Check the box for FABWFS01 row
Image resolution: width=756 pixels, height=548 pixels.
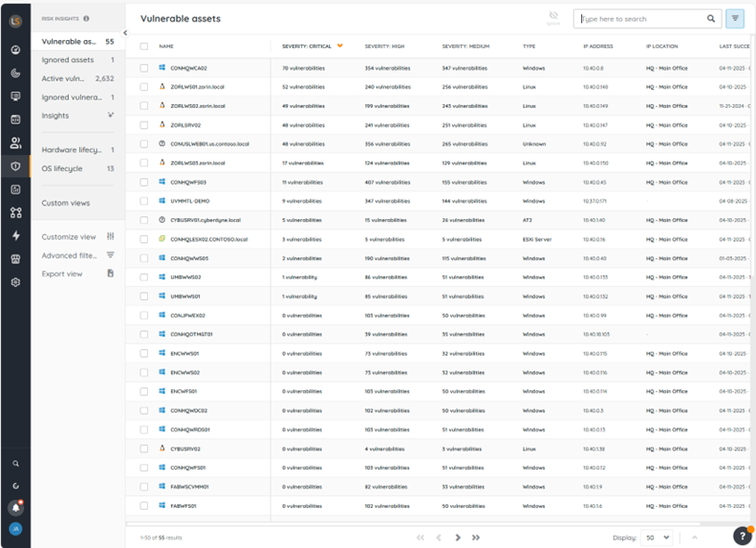pyautogui.click(x=143, y=506)
